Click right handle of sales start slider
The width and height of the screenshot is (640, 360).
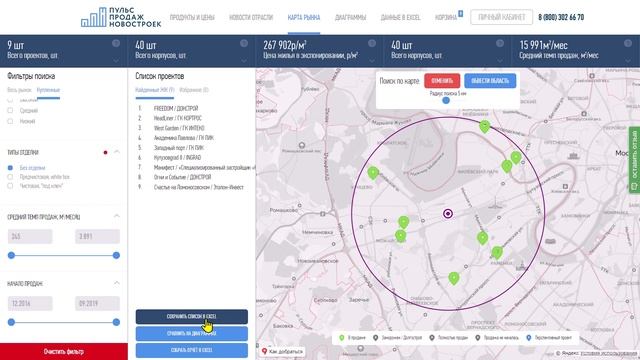(116, 322)
